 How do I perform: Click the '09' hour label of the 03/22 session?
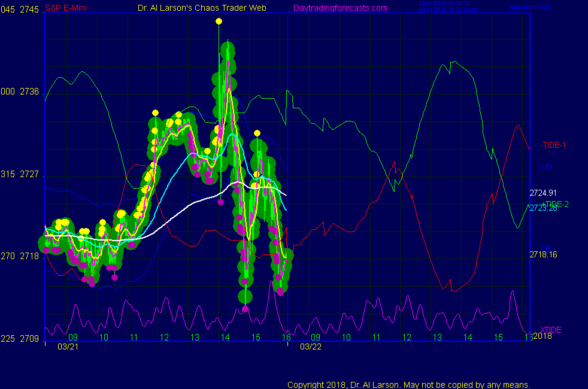click(x=316, y=338)
